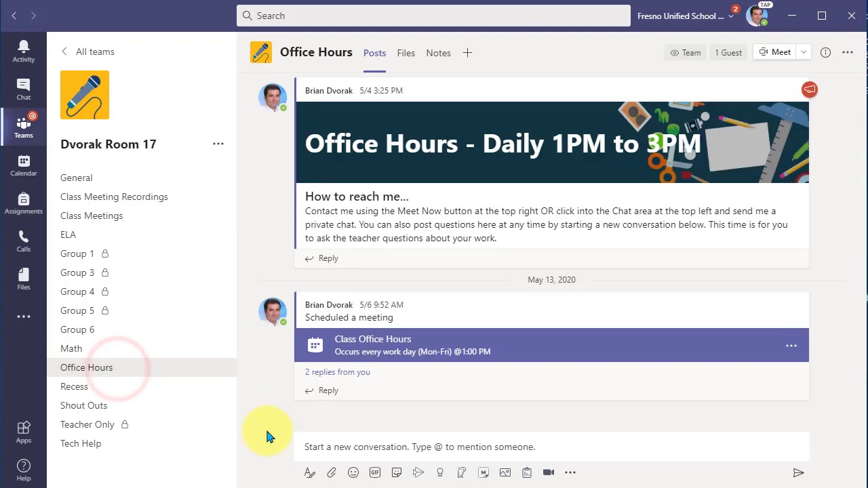Open the Calendar view
868x488 pixels.
pyautogui.click(x=23, y=165)
